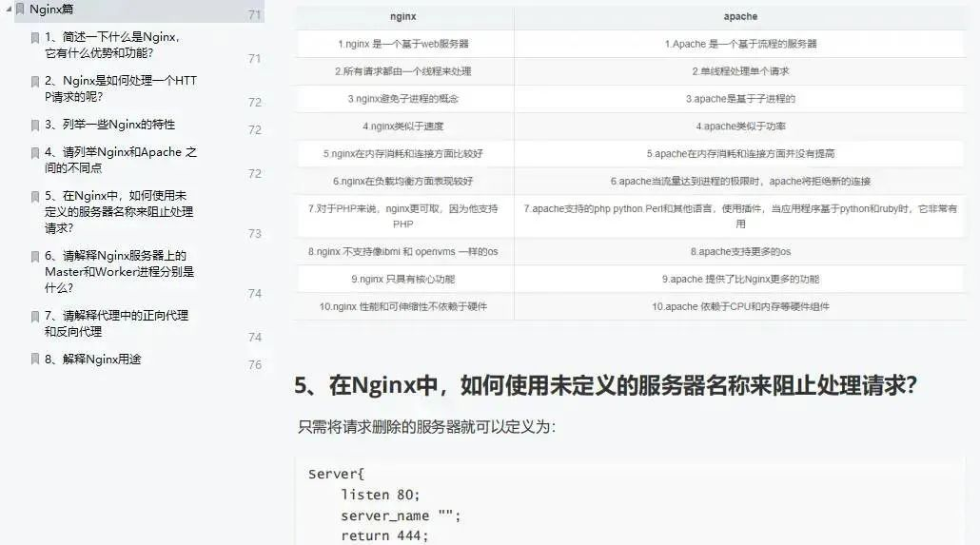Select cell 3.apache是基于子进程的
The height and width of the screenshot is (545, 980).
[740, 99]
